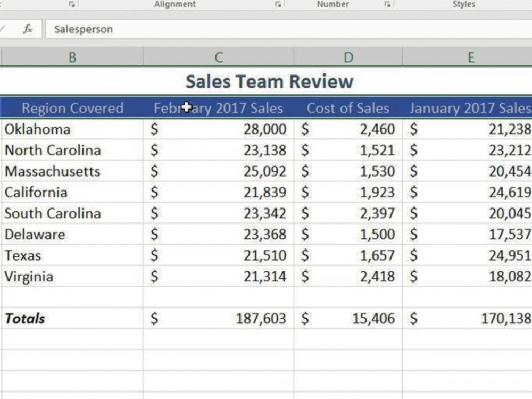Select the Texas cell
532x399 pixels.
coord(72,255)
